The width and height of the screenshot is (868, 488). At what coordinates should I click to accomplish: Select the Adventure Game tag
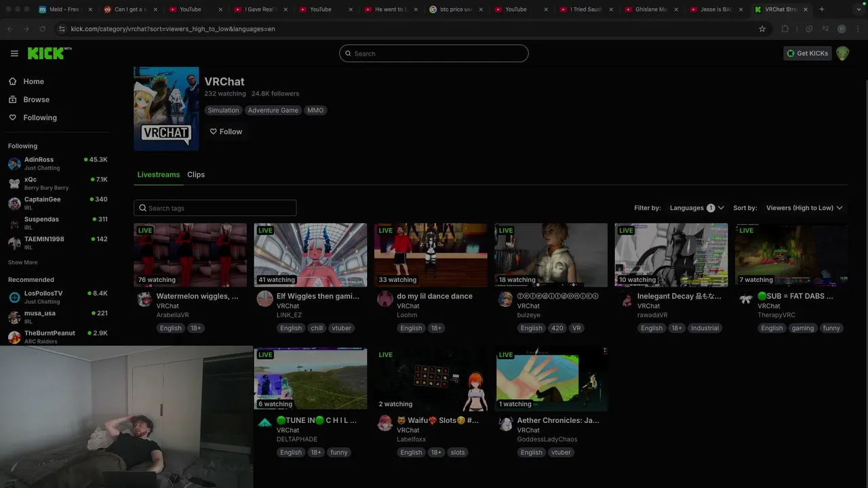click(273, 110)
